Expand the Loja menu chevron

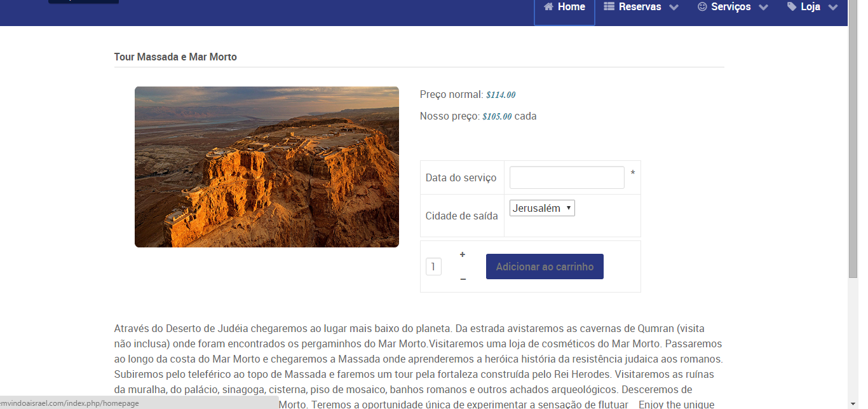(x=833, y=8)
